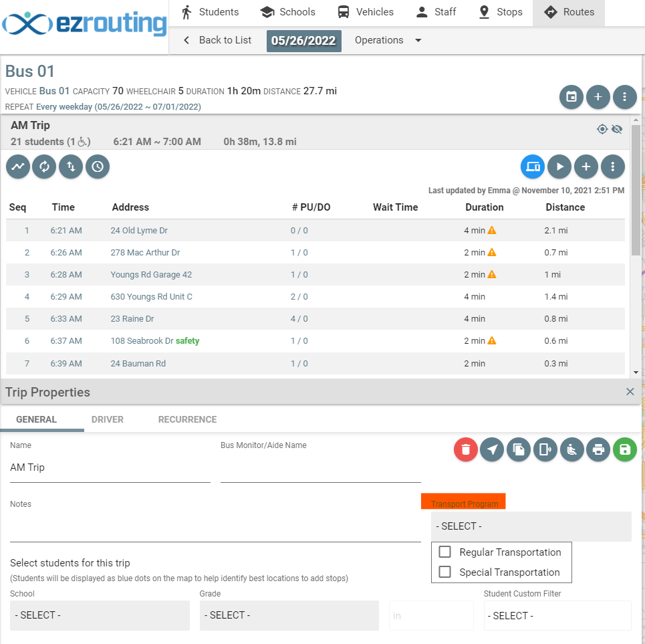Click the print trip icon
The height and width of the screenshot is (644, 645).
pos(598,449)
